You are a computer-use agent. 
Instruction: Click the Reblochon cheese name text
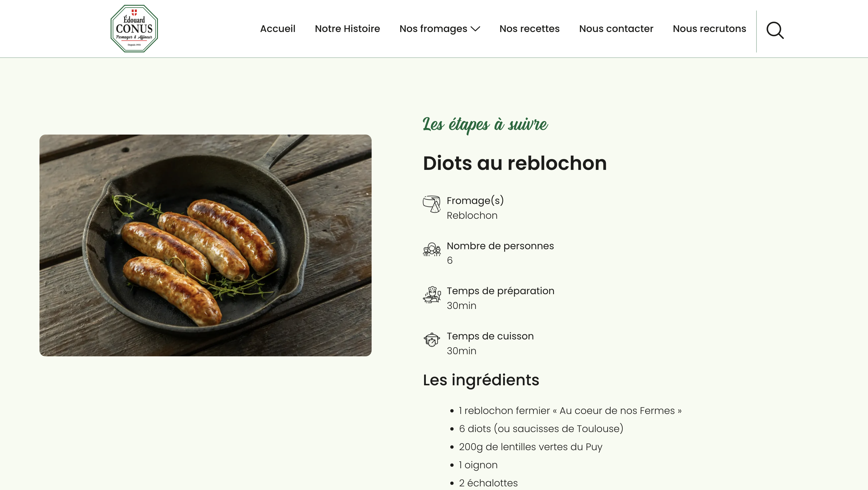coord(472,215)
